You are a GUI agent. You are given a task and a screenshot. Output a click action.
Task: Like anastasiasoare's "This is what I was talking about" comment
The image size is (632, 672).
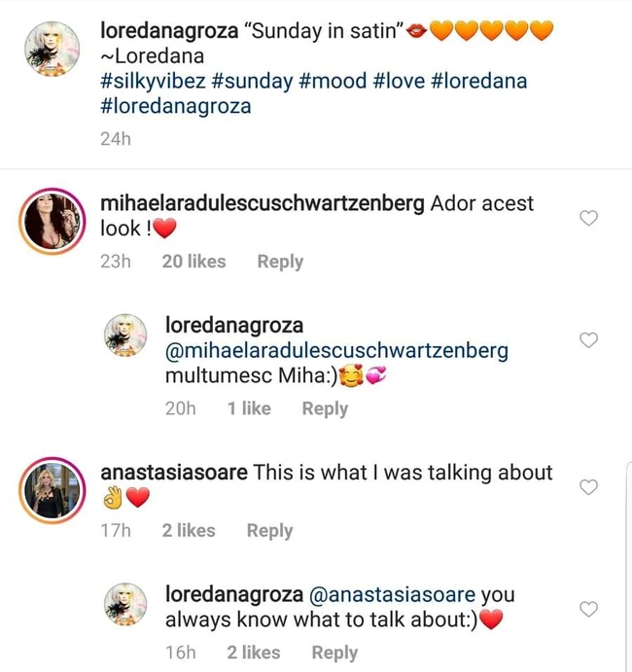(588, 487)
